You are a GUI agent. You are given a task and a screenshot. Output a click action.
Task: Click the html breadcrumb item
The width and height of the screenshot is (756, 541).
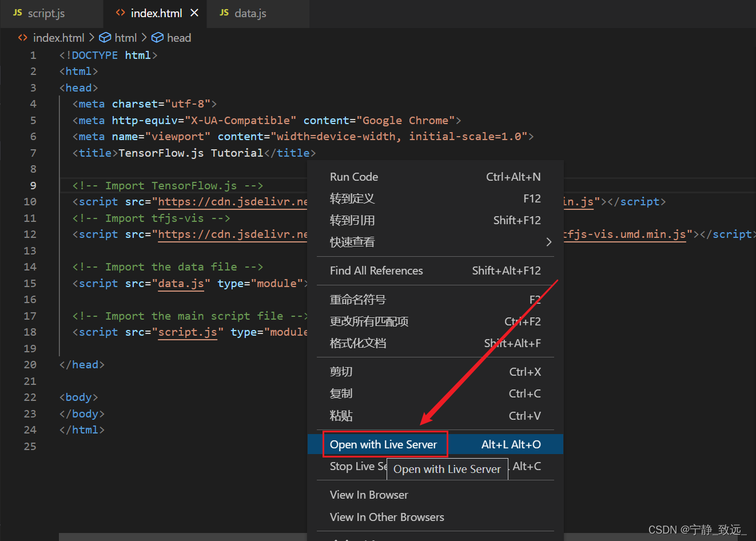pos(125,38)
